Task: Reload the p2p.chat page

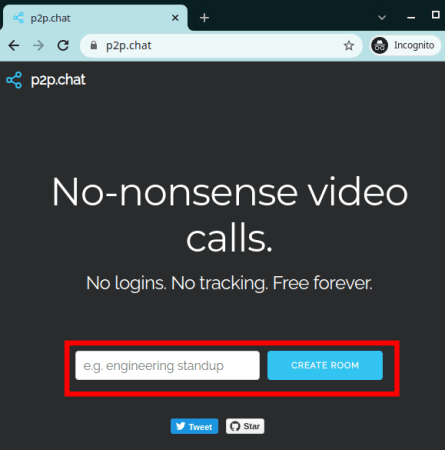Action: tap(63, 45)
